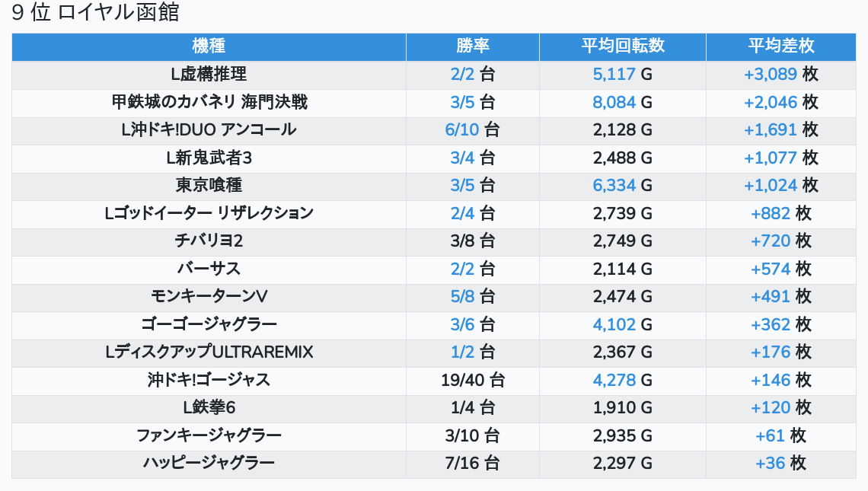The image size is (868, 491).
Task: Sort by the 勝率 column header
Action: [473, 46]
